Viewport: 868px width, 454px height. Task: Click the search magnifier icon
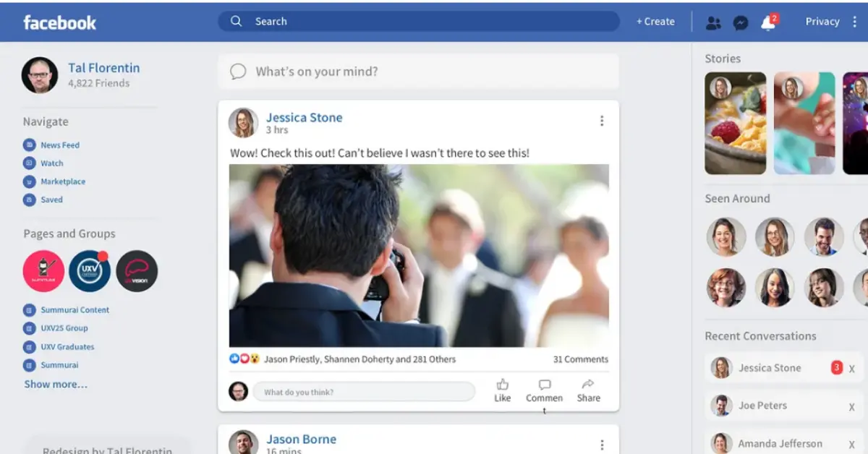pos(236,21)
